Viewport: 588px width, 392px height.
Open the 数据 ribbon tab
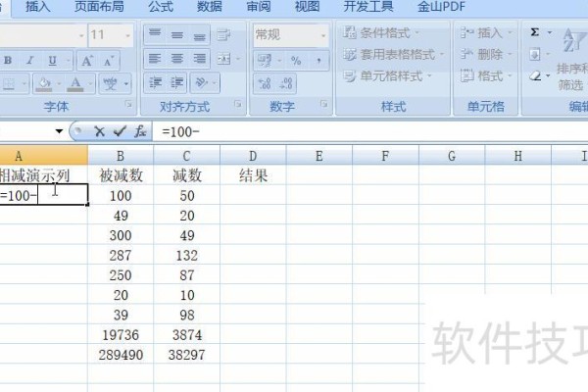click(x=210, y=7)
